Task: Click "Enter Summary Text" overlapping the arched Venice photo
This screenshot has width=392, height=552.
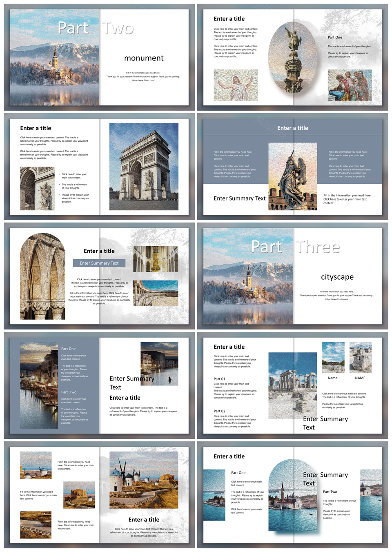Action: pos(325,479)
